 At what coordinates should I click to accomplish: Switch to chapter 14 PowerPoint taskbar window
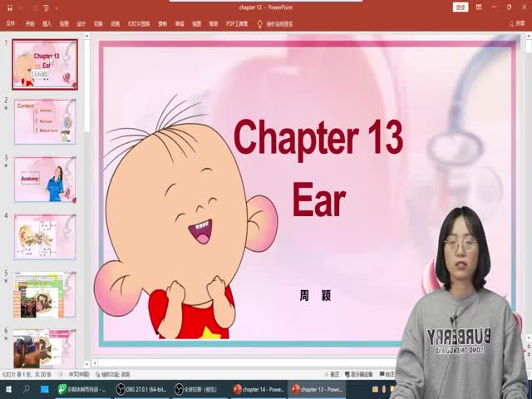coord(259,390)
